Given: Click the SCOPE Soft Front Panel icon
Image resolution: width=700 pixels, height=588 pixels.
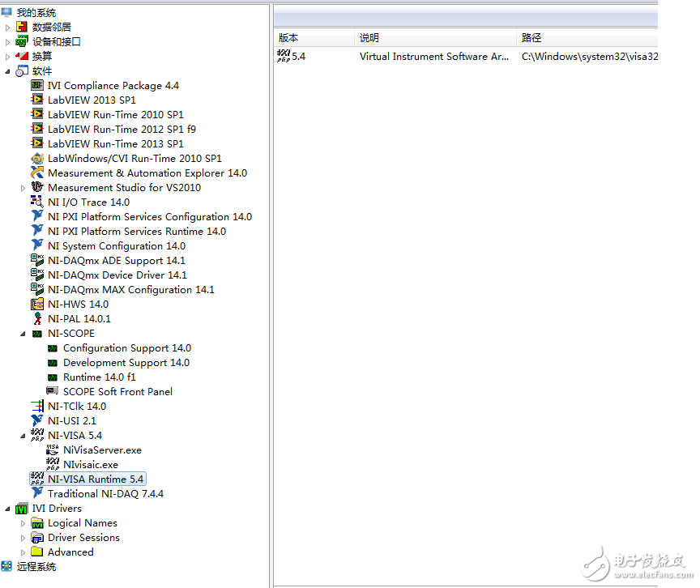Looking at the screenshot, I should tap(52, 391).
